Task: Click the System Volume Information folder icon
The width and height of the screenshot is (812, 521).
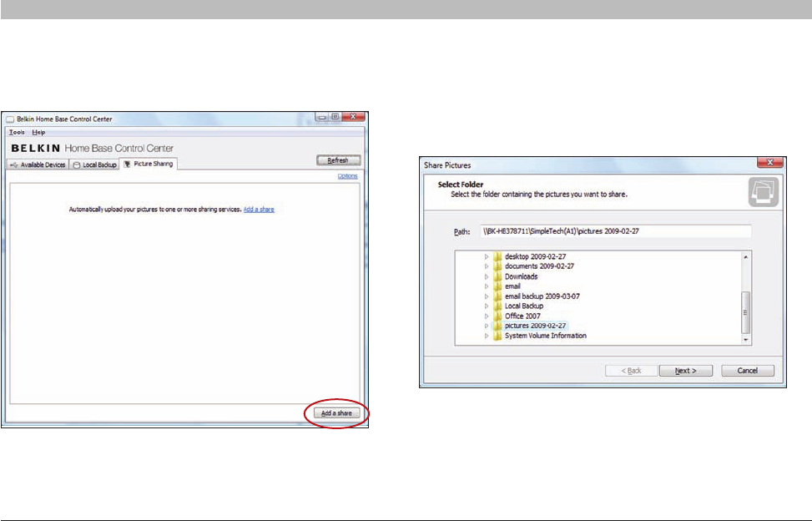Action: [497, 336]
